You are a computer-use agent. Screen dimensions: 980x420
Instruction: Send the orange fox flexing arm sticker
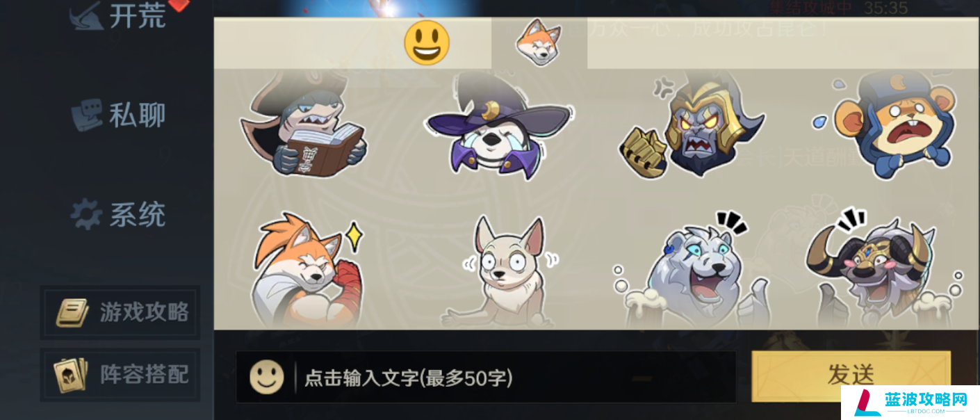(307, 270)
